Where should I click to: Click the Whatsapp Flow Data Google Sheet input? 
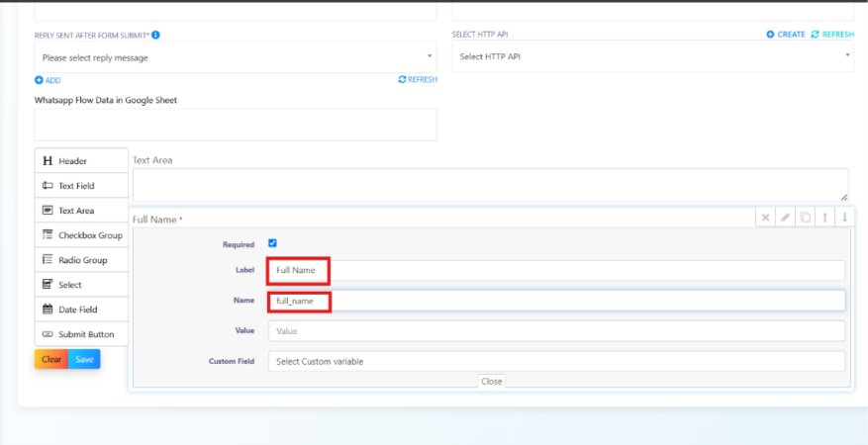coord(236,125)
